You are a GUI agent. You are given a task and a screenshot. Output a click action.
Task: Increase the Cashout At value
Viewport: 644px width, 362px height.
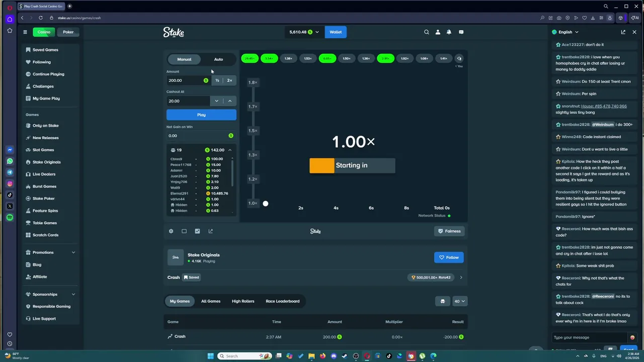pos(230,101)
